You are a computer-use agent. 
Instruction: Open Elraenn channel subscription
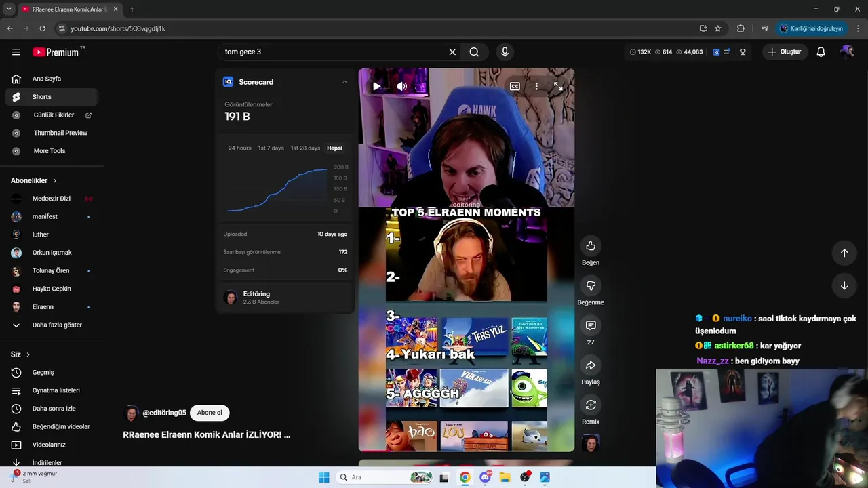tap(52, 307)
